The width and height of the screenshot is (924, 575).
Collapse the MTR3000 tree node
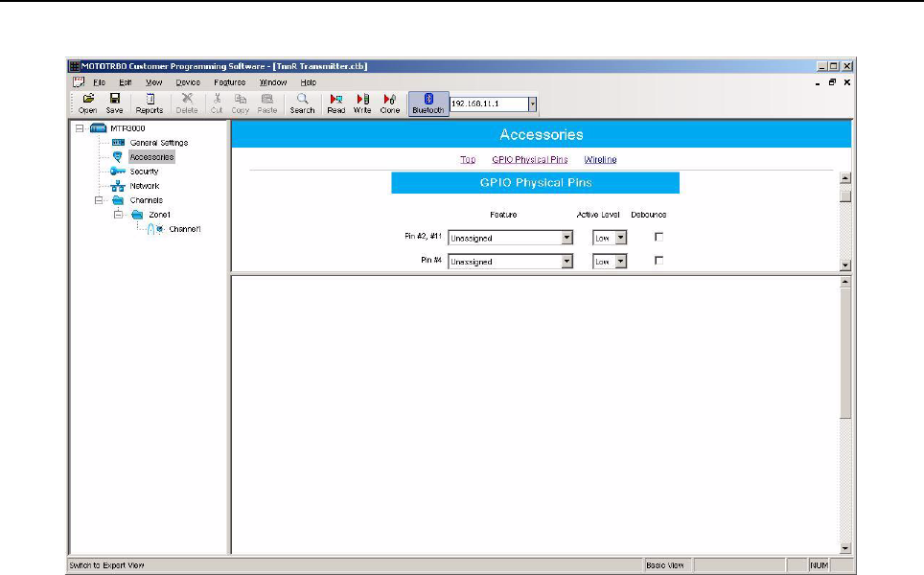pos(80,127)
